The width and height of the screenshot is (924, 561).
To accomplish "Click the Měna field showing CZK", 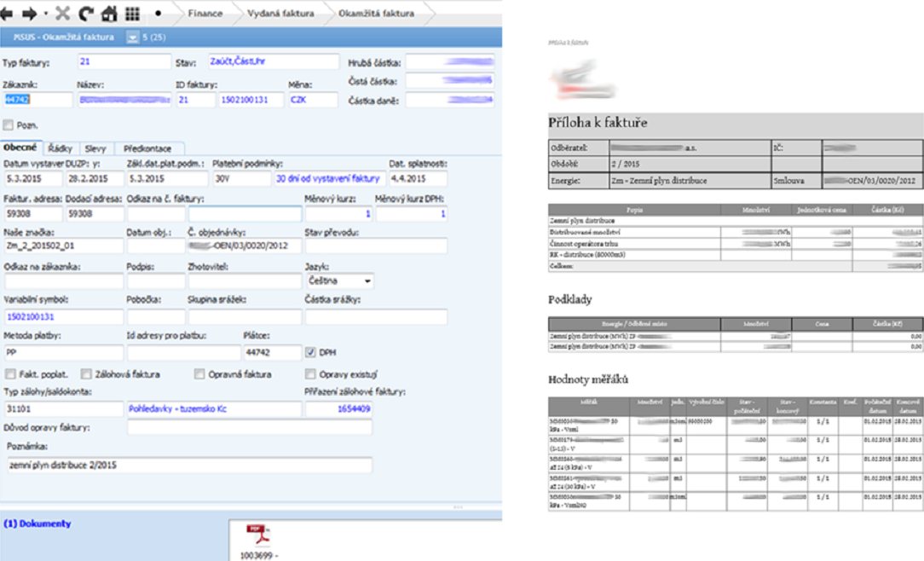I will click(313, 100).
